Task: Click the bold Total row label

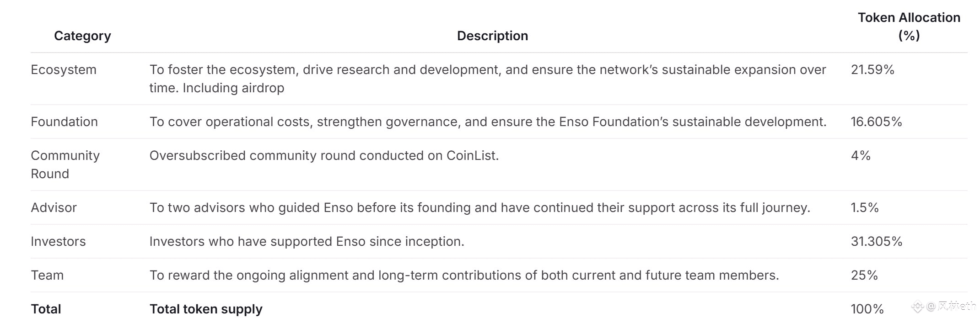Action: [46, 309]
